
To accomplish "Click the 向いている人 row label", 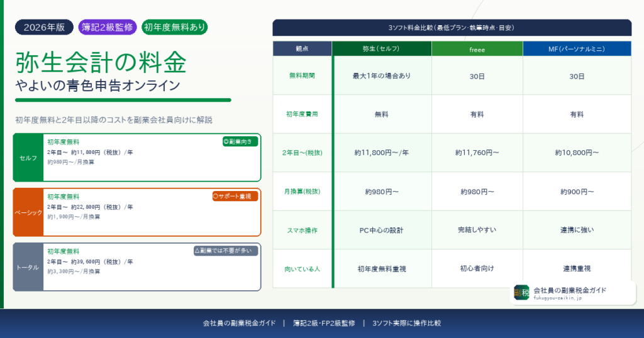I will point(303,269).
